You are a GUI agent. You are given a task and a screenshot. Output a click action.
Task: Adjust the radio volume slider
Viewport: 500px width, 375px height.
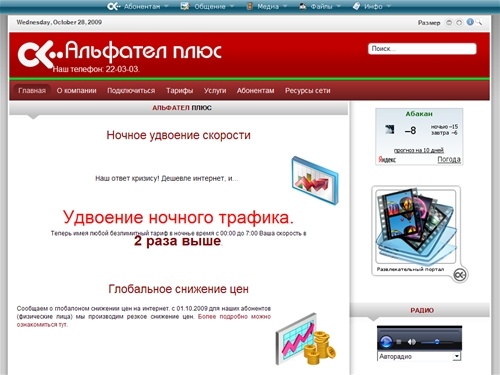[x=437, y=342]
